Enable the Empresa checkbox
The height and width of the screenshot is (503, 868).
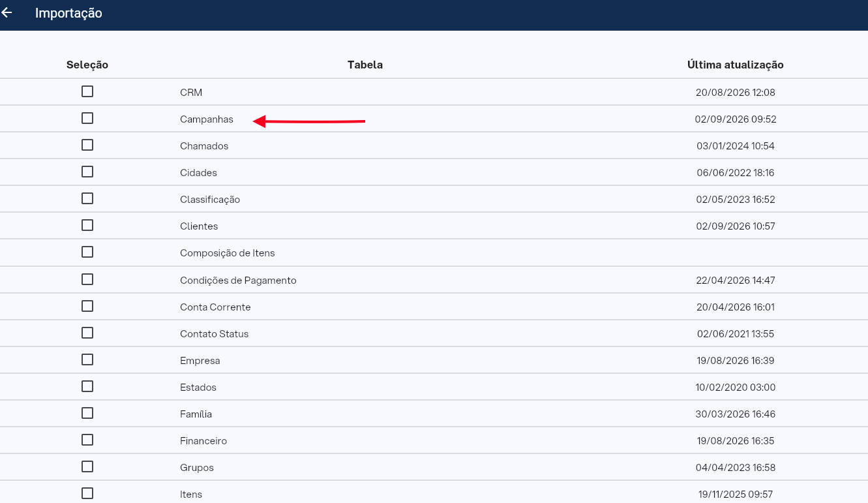click(87, 359)
